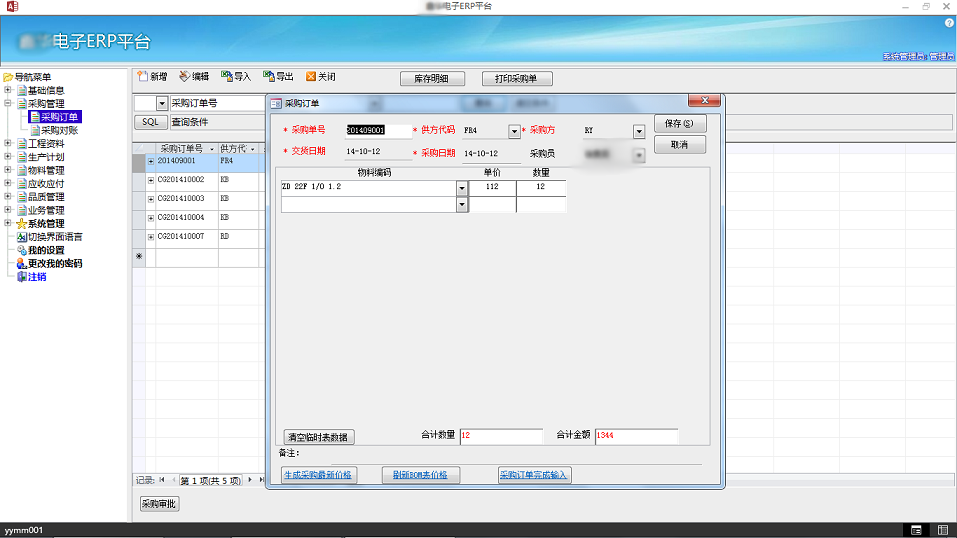
Task: Open the 采购员 dropdown arrow
Action: tap(638, 155)
